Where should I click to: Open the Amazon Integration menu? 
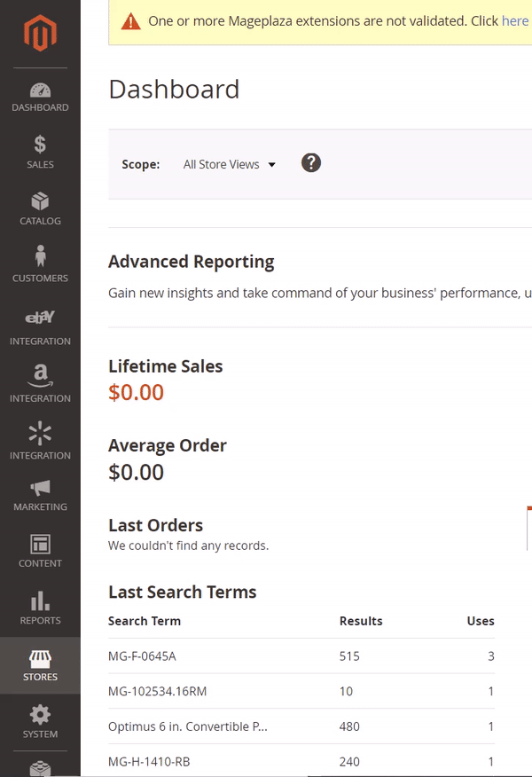tap(40, 383)
